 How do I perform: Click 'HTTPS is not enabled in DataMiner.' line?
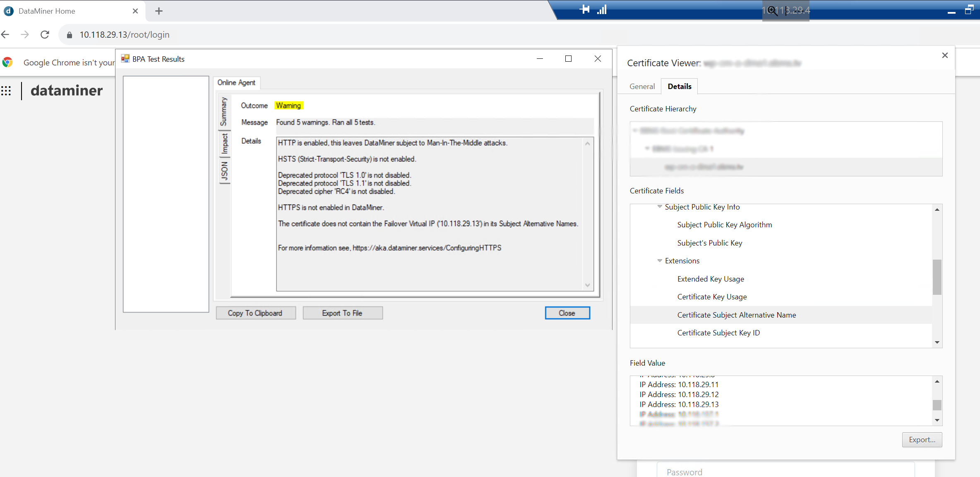coord(331,207)
